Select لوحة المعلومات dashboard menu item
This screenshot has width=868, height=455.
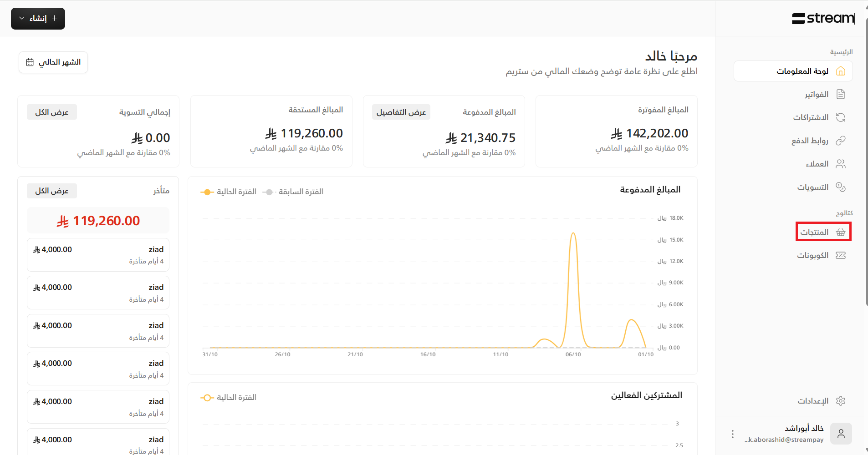pyautogui.click(x=793, y=71)
